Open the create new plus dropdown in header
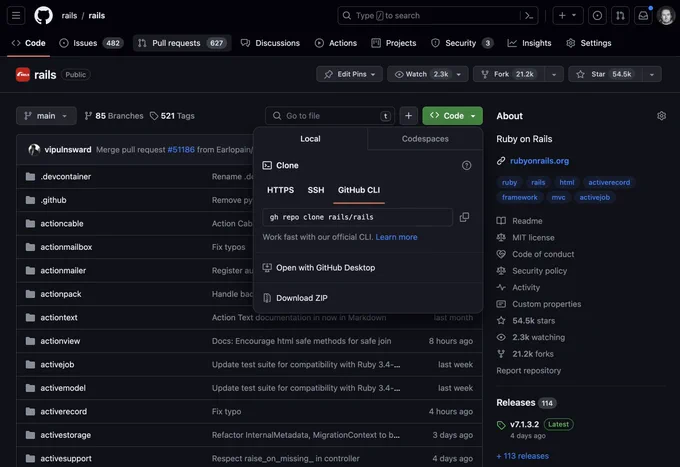This screenshot has width=680, height=467. click(x=568, y=16)
